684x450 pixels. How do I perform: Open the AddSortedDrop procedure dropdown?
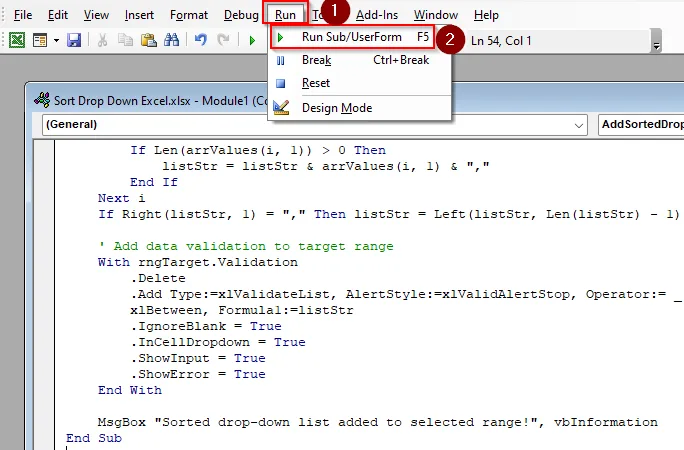pyautogui.click(x=641, y=125)
